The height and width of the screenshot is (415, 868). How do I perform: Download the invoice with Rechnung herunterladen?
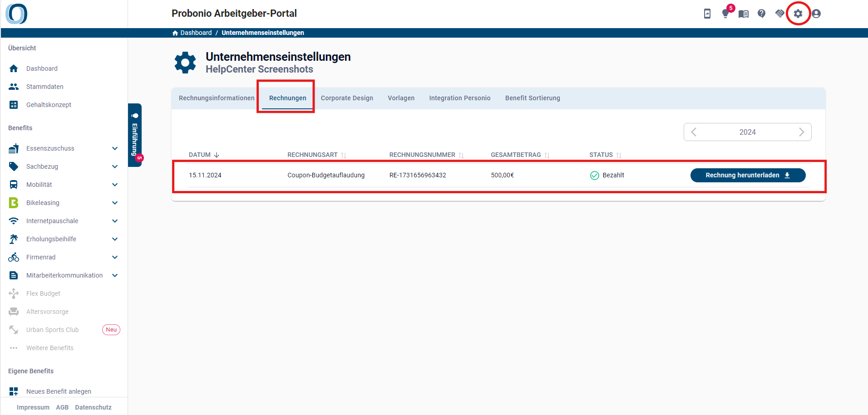coord(748,175)
